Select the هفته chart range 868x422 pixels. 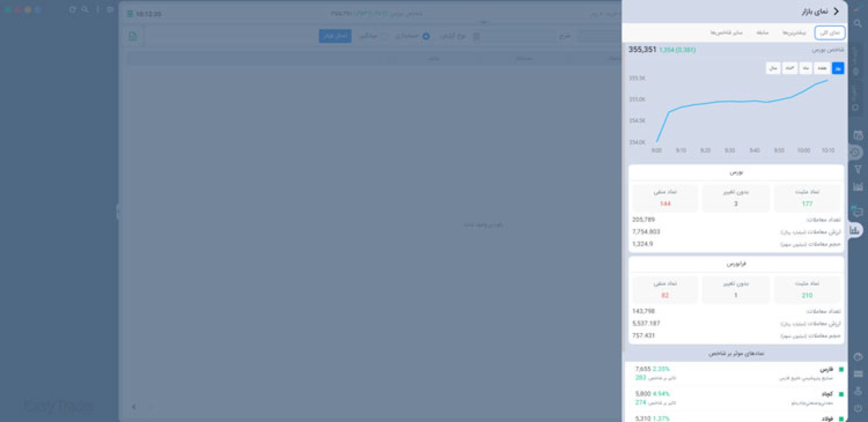(x=822, y=68)
